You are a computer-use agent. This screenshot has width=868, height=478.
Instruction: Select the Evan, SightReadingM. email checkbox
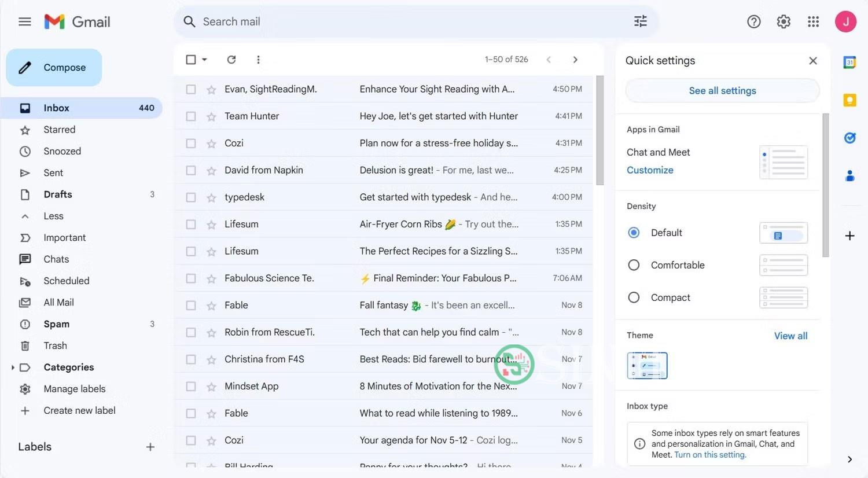191,89
